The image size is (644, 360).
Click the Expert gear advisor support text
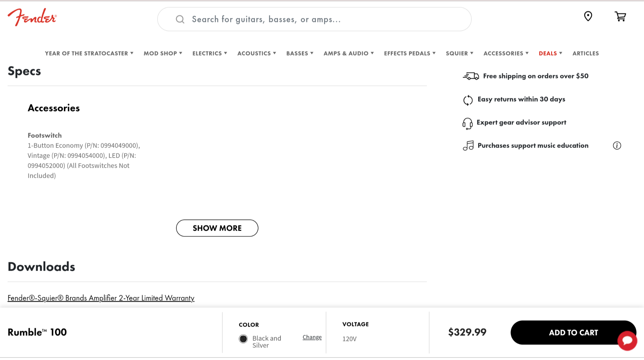click(x=521, y=122)
